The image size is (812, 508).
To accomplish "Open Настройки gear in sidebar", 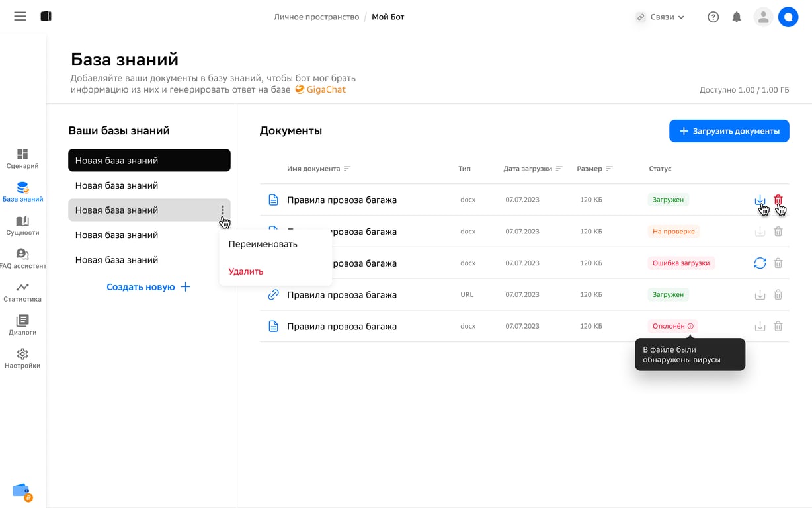I will pos(22,359).
